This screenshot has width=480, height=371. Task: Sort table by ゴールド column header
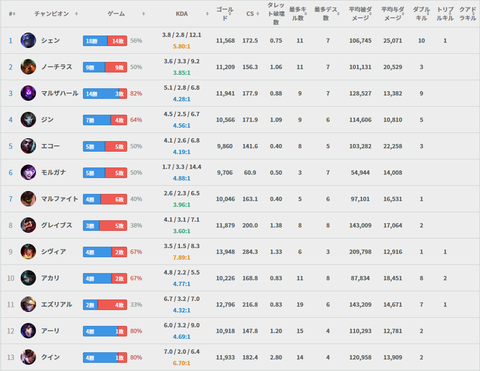[x=225, y=14]
